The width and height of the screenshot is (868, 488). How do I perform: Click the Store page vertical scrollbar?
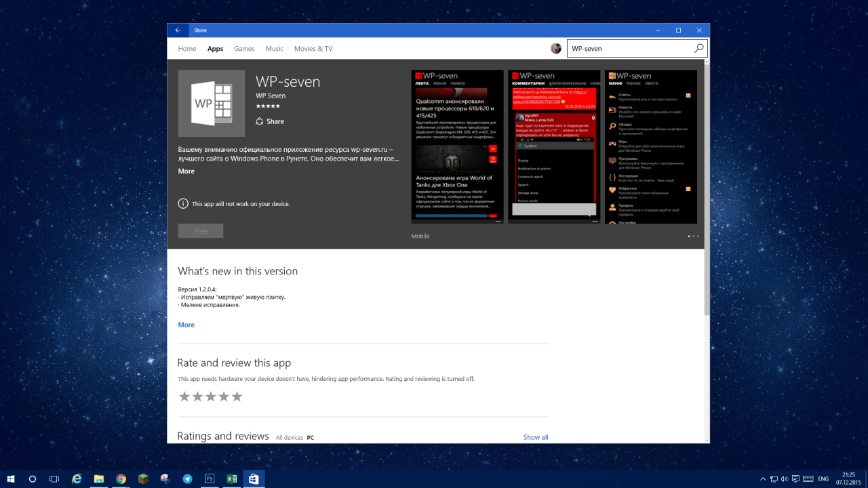click(x=707, y=191)
